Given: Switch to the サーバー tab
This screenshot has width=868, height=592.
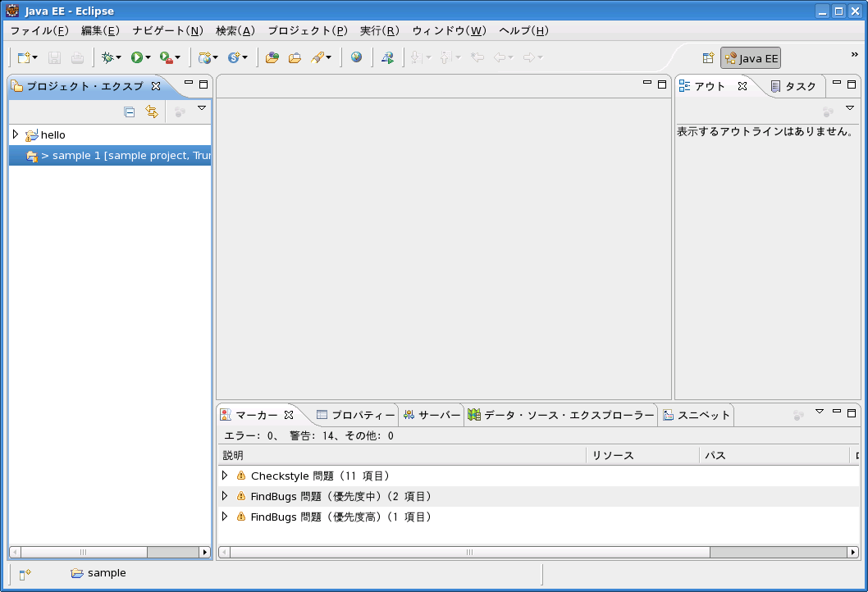Looking at the screenshot, I should click(x=432, y=415).
